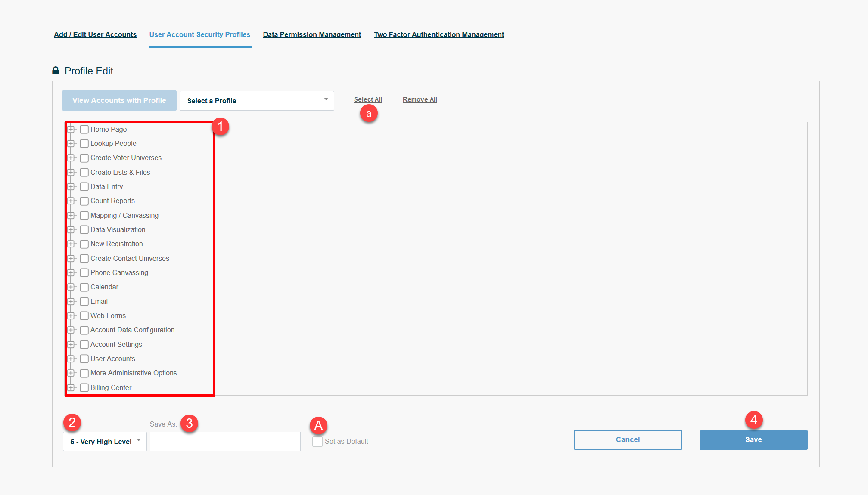Check the Lookup People permission
868x495 pixels.
(84, 143)
